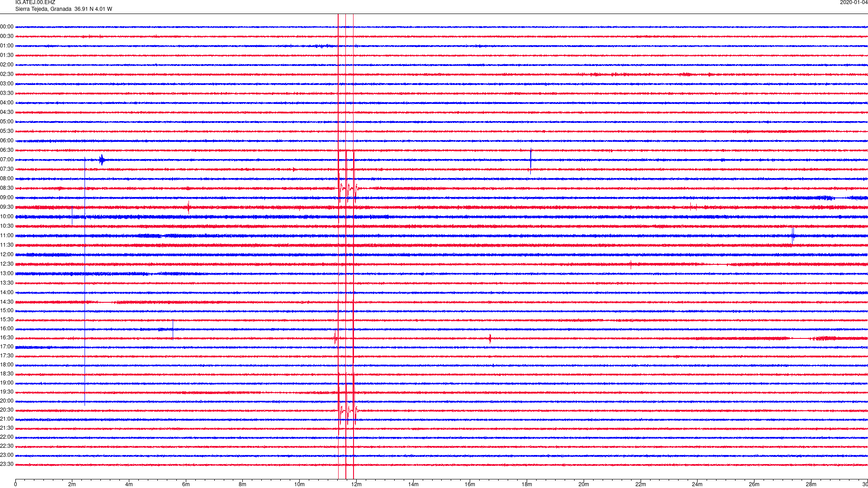Click the blue spike on the 11:00 trace near 27m
The height and width of the screenshot is (488, 868).
(793, 235)
